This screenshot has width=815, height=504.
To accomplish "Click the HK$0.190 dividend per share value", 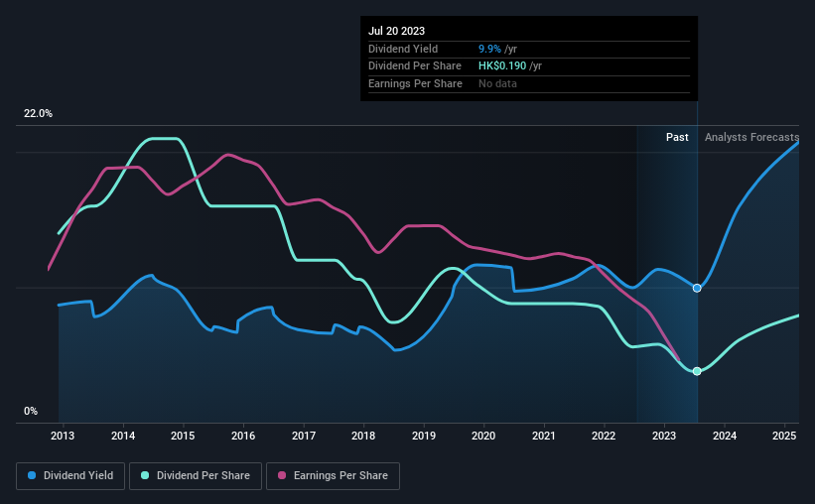I will coord(502,66).
